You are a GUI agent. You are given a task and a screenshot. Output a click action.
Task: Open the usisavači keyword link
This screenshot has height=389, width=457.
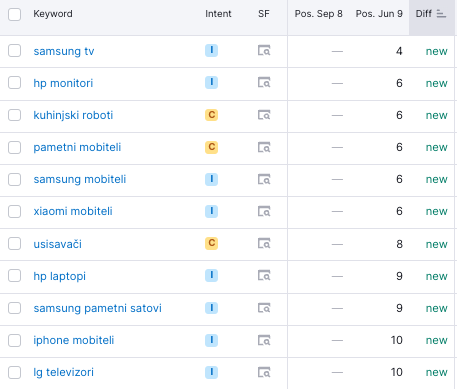click(57, 244)
